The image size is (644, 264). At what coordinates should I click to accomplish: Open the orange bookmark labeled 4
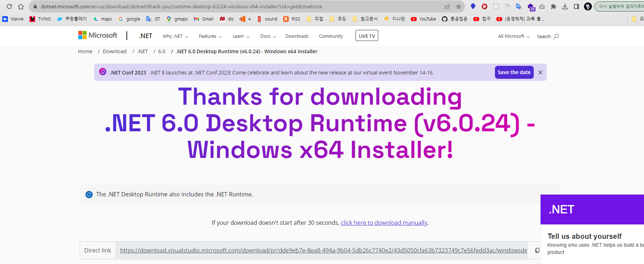pyautogui.click(x=245, y=19)
